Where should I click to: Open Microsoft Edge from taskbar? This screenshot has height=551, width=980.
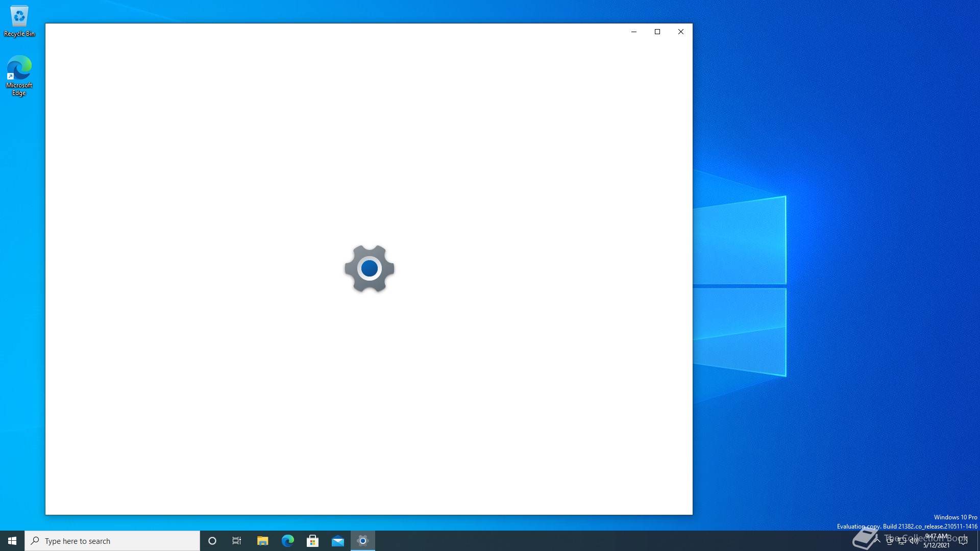(287, 541)
